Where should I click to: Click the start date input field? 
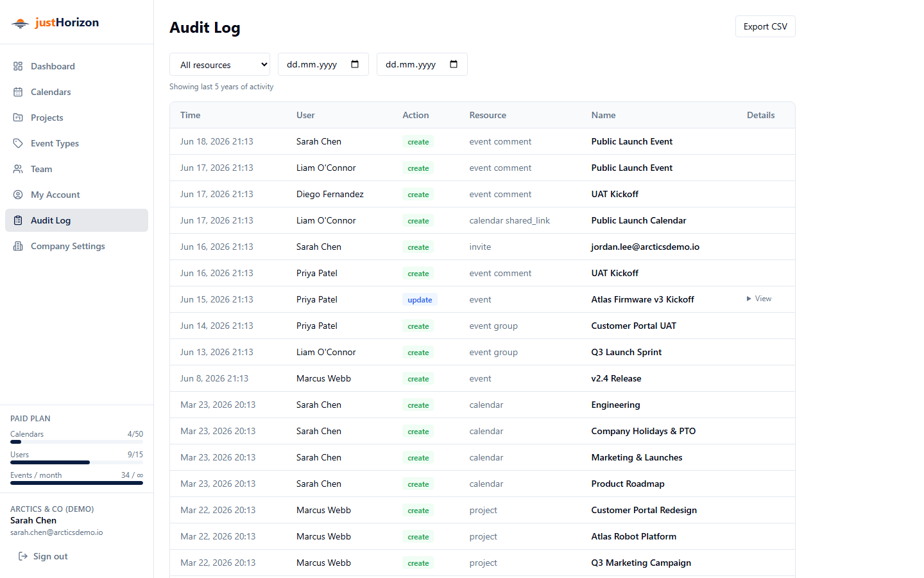tap(323, 64)
